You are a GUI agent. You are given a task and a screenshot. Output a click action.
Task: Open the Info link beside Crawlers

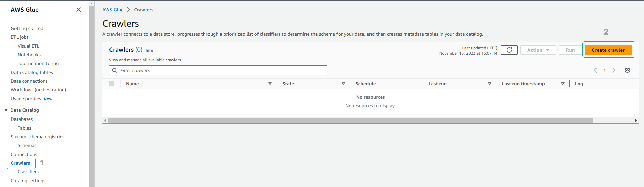pos(149,50)
